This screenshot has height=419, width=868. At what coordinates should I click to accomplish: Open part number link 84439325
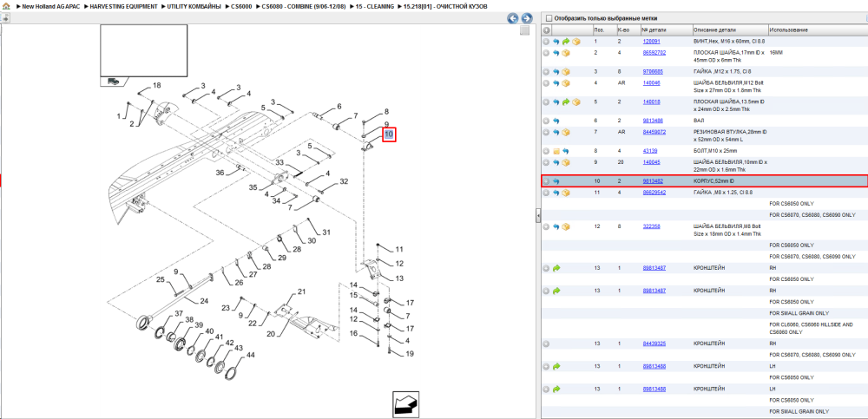click(x=654, y=344)
